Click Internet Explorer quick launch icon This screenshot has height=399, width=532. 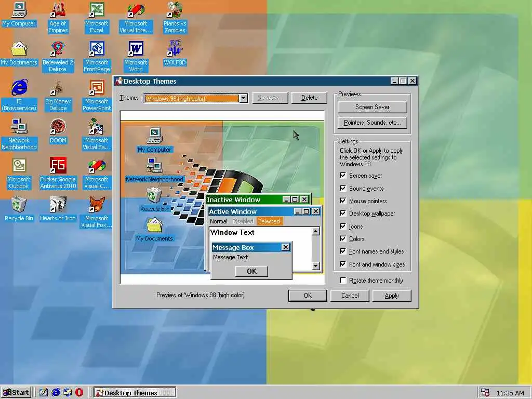tap(56, 393)
